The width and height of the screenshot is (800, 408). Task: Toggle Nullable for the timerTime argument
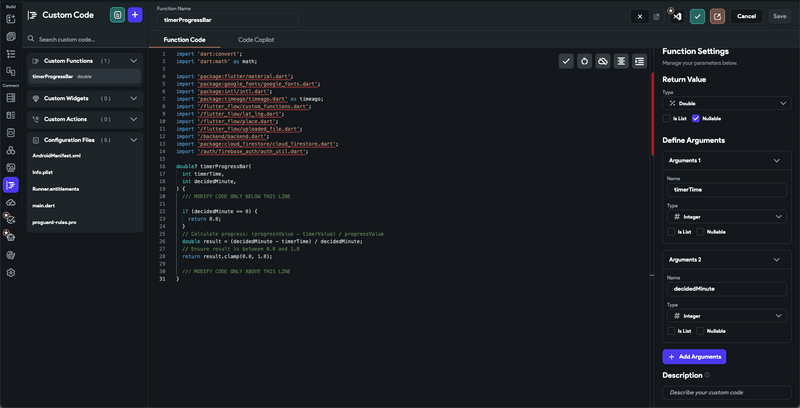coord(701,232)
